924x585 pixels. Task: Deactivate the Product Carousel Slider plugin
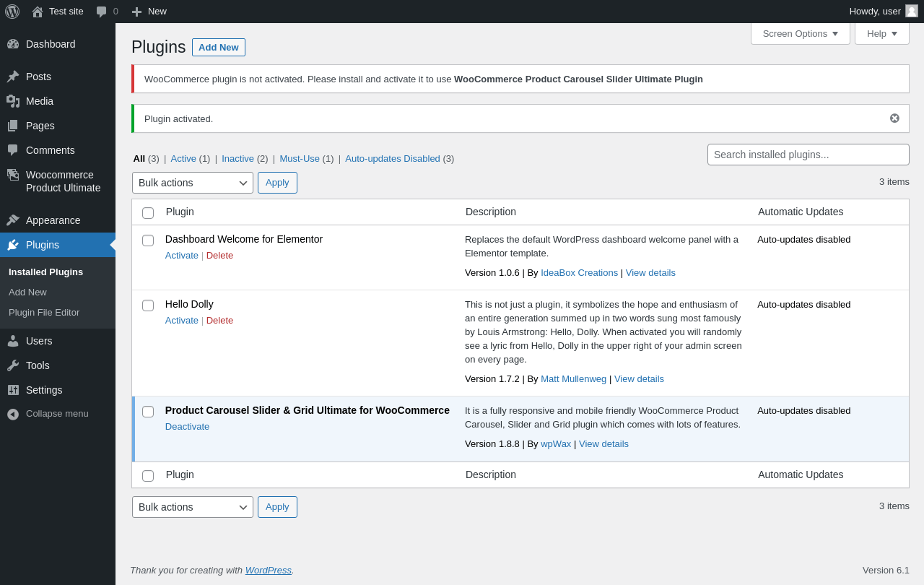click(187, 427)
